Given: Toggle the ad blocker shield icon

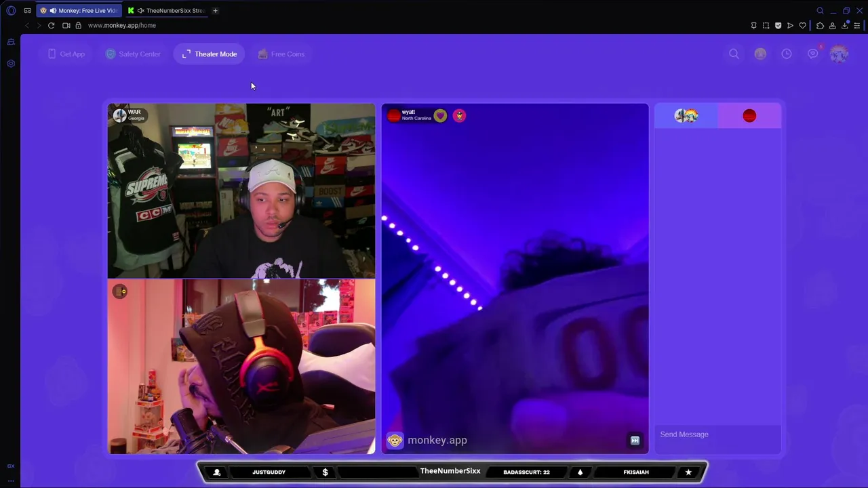Looking at the screenshot, I should click(778, 26).
